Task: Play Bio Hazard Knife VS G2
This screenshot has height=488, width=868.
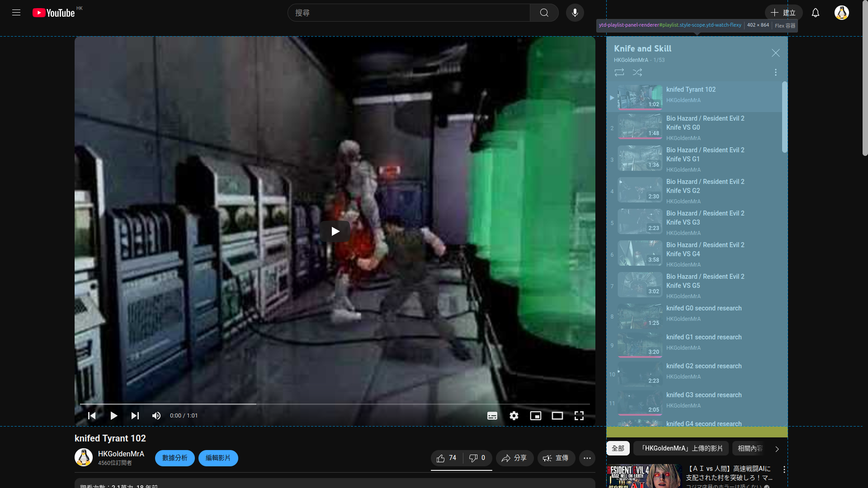Action: (x=694, y=191)
